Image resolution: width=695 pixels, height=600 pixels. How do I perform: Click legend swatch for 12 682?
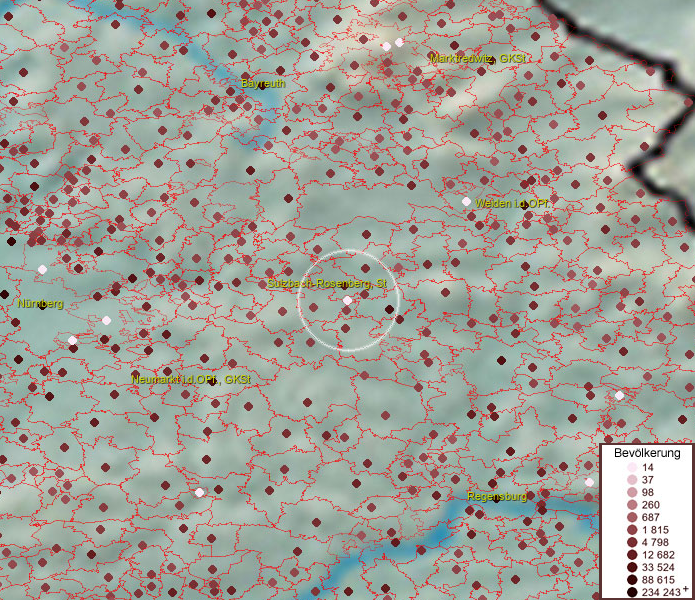tap(633, 554)
